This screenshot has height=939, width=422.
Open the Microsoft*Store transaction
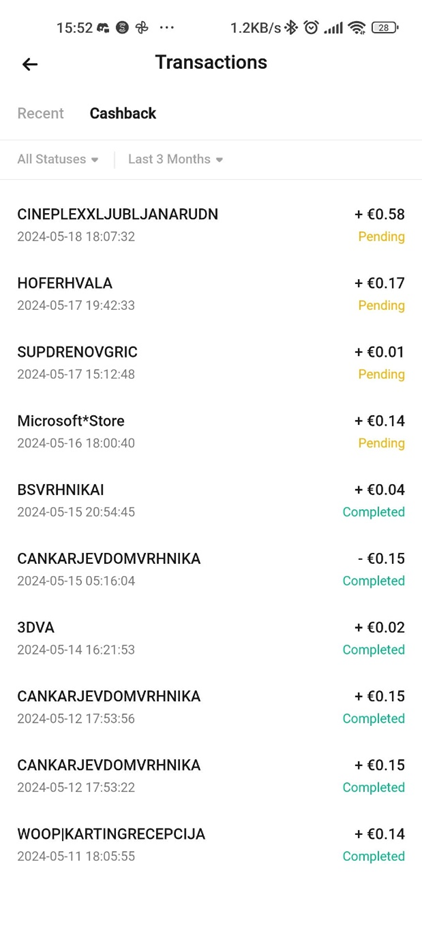[x=211, y=432]
